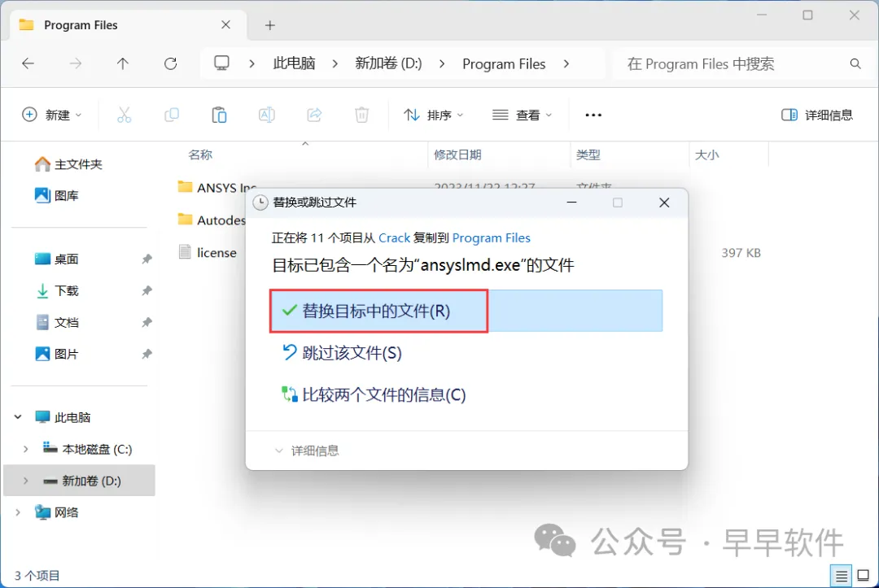Viewport: 879px width, 588px height.
Task: Choose 比较两个文件的信息(C) option
Action: [374, 394]
